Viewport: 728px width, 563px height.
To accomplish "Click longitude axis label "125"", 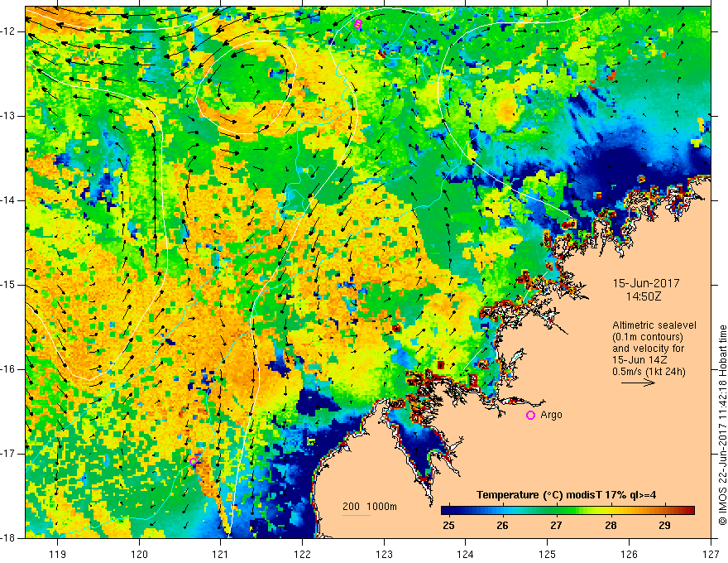I will 548,554.
